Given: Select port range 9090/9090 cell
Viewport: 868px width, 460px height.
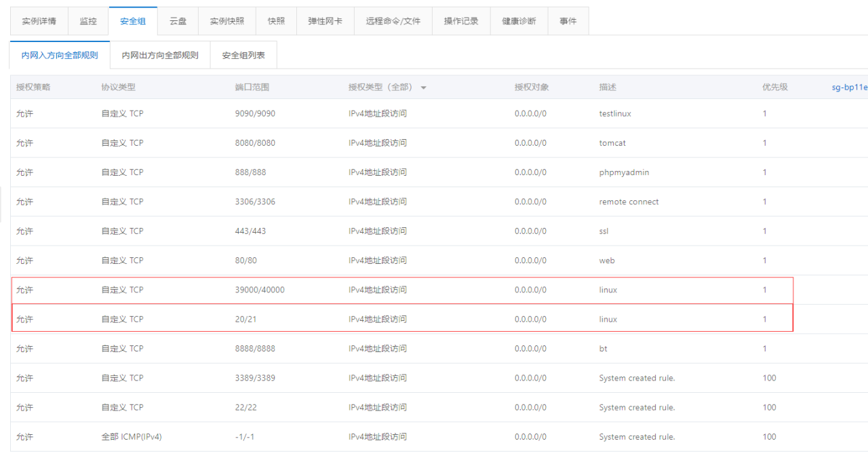Looking at the screenshot, I should click(255, 113).
